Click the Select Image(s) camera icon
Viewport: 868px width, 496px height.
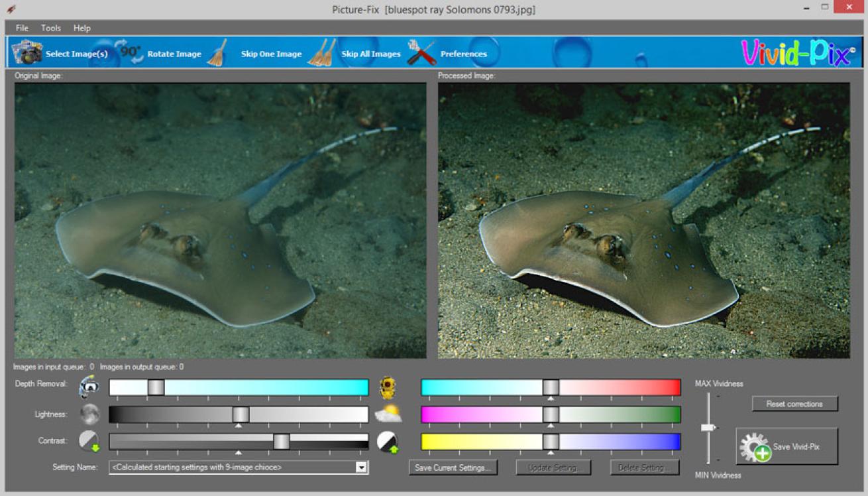point(27,52)
